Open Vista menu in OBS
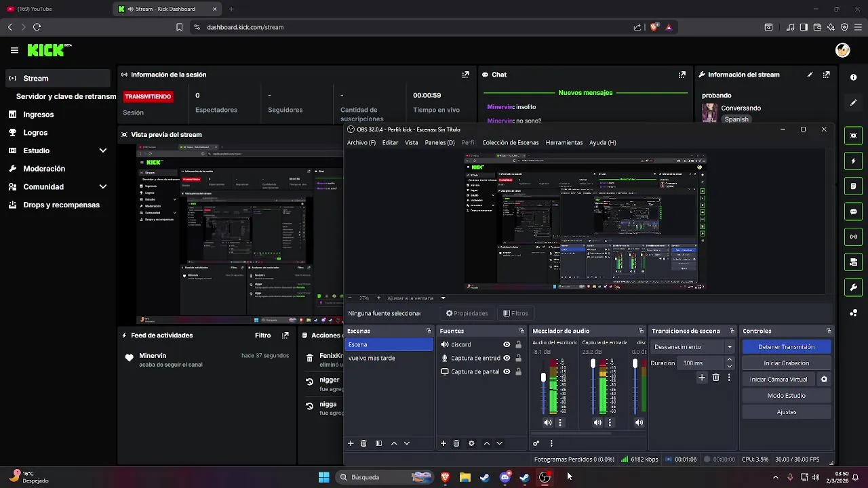Screen dimensions: 868x488 tap(412, 143)
